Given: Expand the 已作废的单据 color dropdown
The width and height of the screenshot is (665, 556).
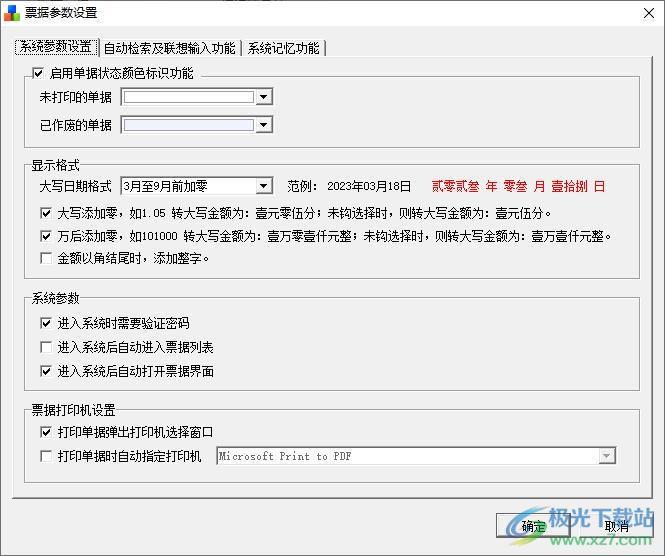Looking at the screenshot, I should 264,125.
